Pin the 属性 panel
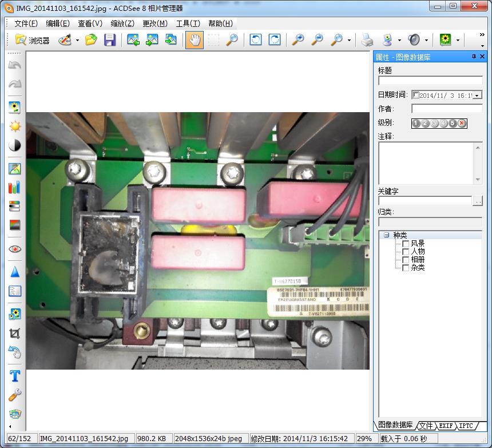Image resolution: width=492 pixels, height=448 pixels. (x=474, y=57)
